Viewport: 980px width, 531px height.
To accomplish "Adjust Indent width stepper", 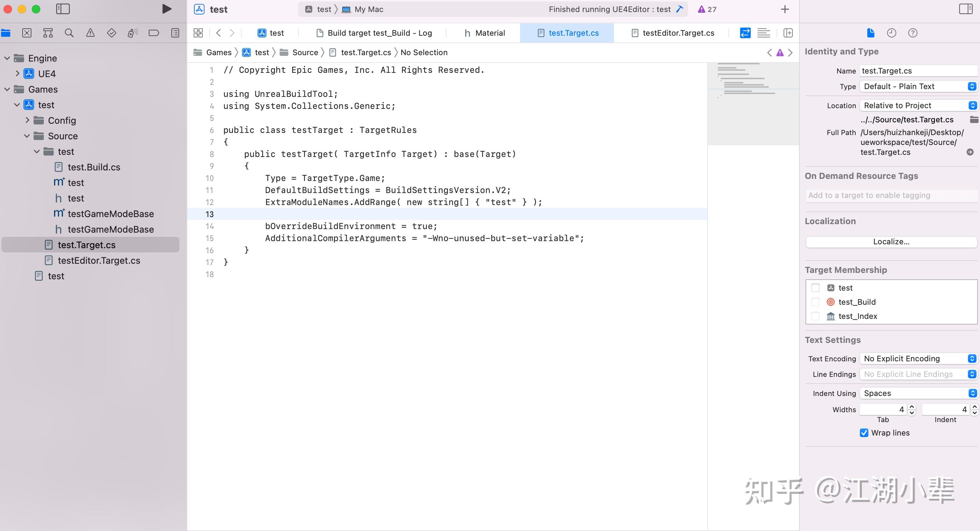I will click(974, 410).
